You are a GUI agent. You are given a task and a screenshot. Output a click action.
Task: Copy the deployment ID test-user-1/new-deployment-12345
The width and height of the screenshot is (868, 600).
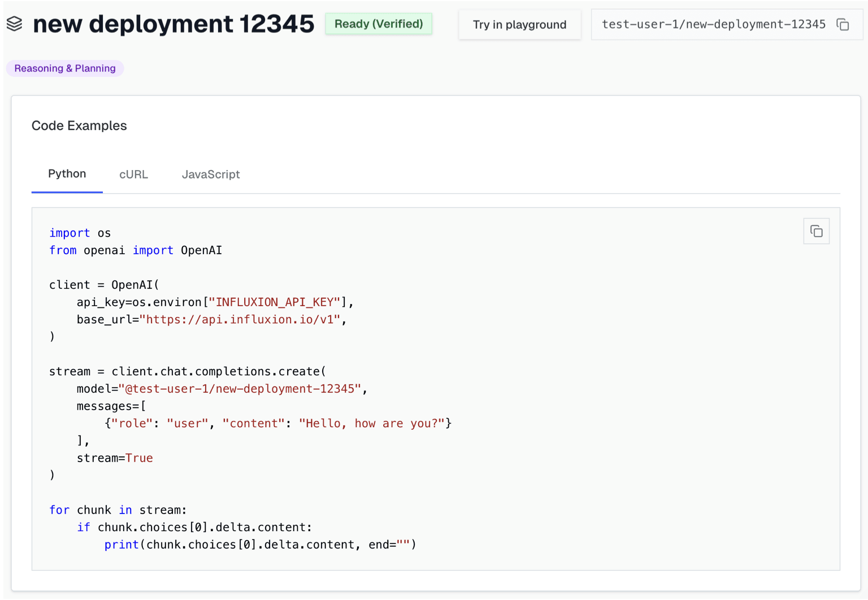(x=843, y=24)
